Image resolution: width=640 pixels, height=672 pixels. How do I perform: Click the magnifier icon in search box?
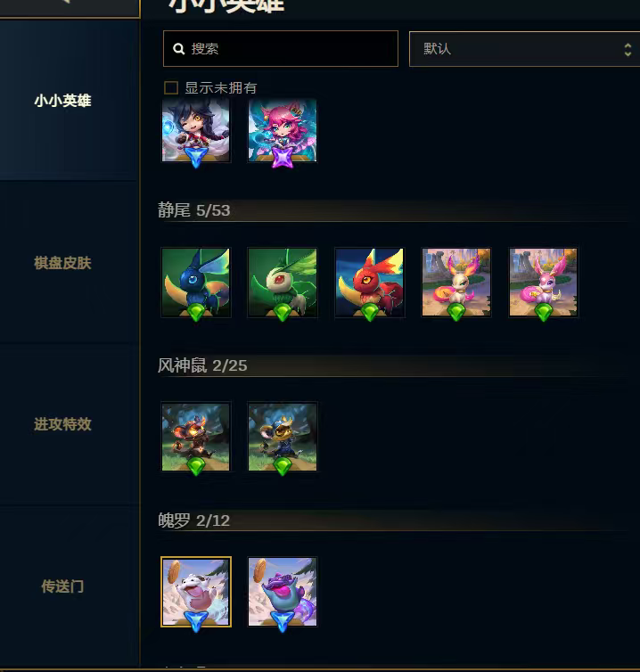point(179,49)
